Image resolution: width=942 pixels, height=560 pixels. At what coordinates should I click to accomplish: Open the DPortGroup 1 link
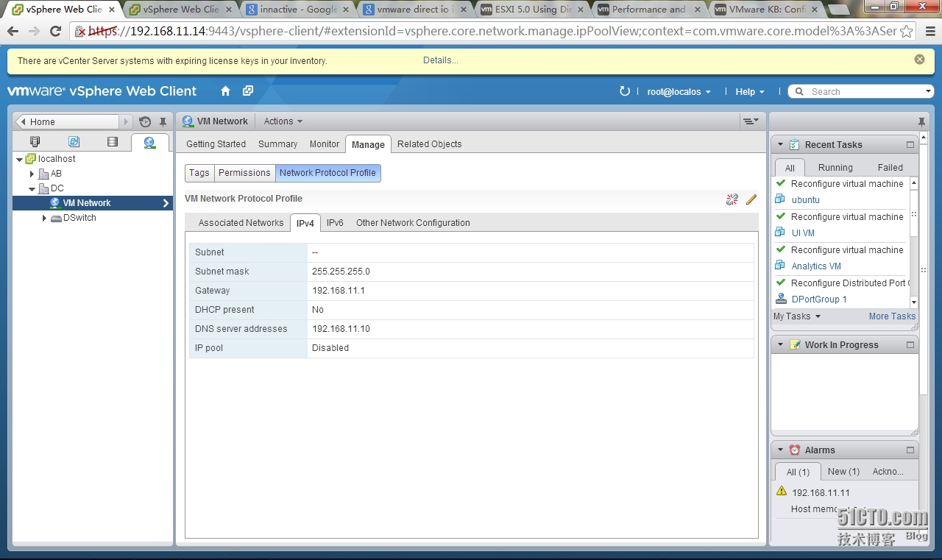pos(819,300)
